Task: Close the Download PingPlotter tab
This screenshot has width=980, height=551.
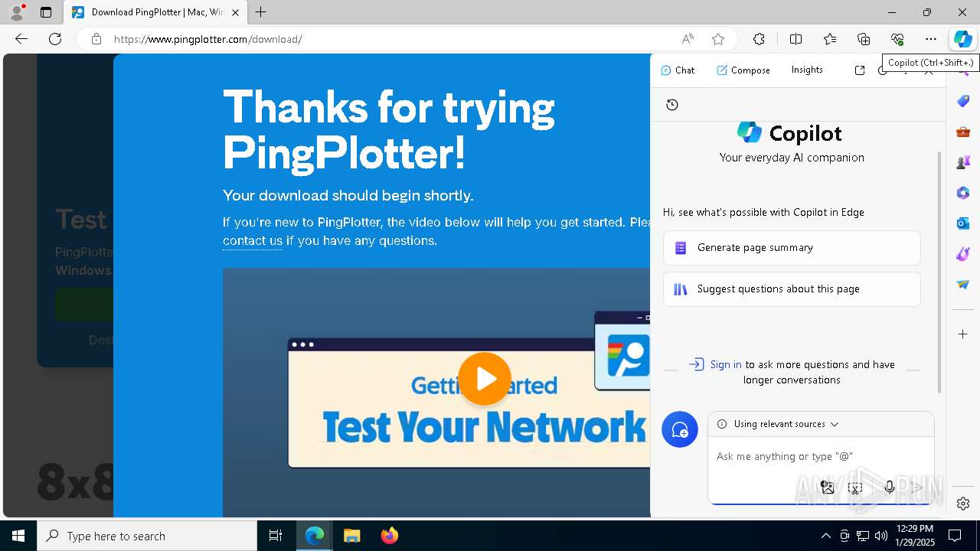Action: 235,12
